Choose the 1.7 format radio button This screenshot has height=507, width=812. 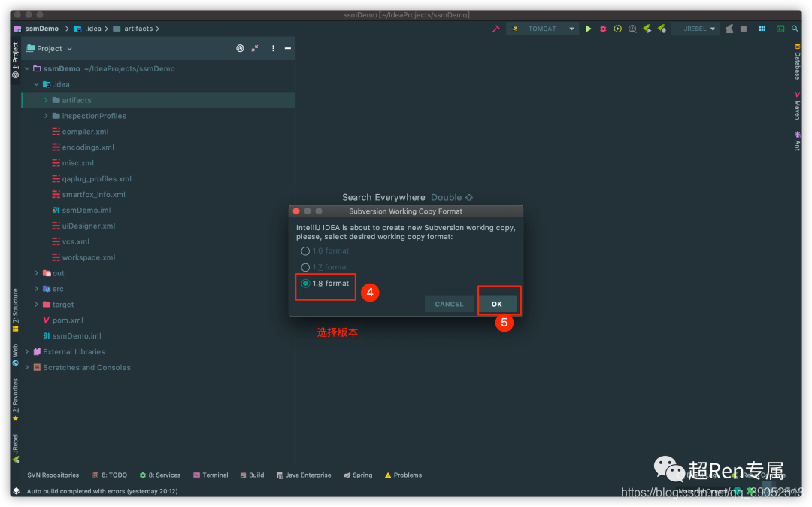tap(305, 267)
